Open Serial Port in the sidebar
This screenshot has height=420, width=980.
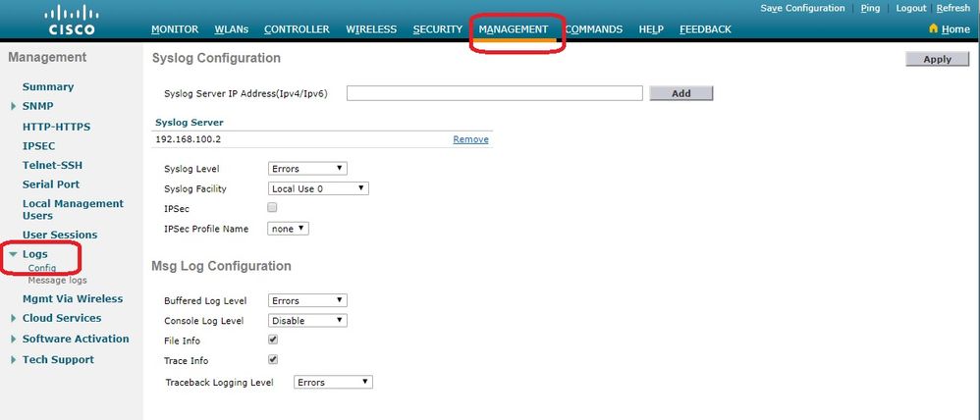51,184
